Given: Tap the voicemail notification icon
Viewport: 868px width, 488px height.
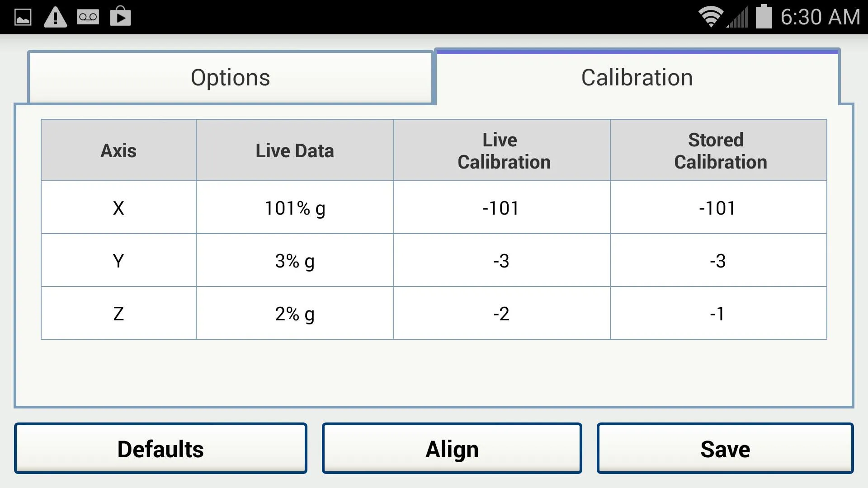Looking at the screenshot, I should coord(88,17).
